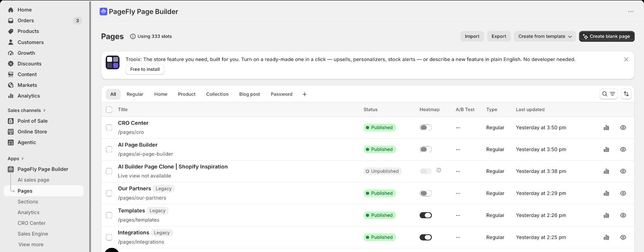Click the slots info icon beside Pages
Image resolution: width=644 pixels, height=252 pixels.
point(133,36)
